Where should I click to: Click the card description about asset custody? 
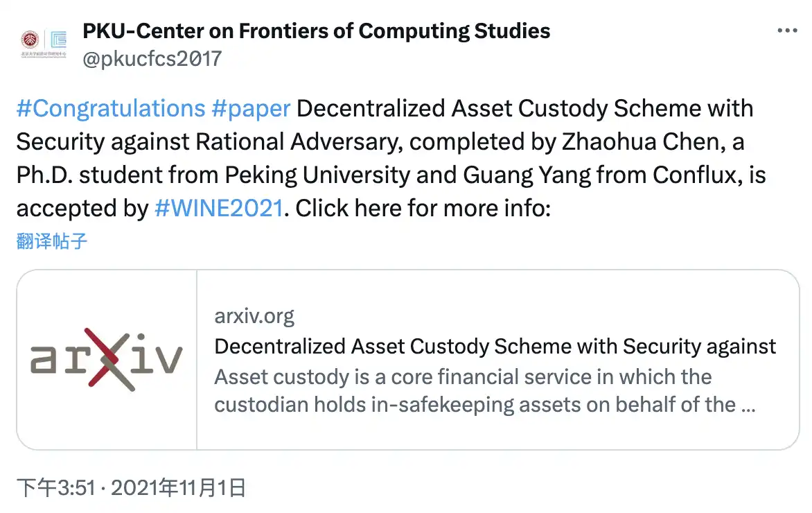(485, 391)
